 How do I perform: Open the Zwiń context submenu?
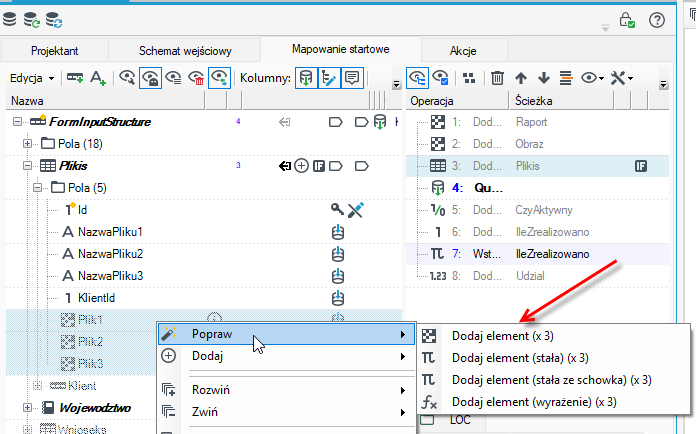tap(287, 412)
